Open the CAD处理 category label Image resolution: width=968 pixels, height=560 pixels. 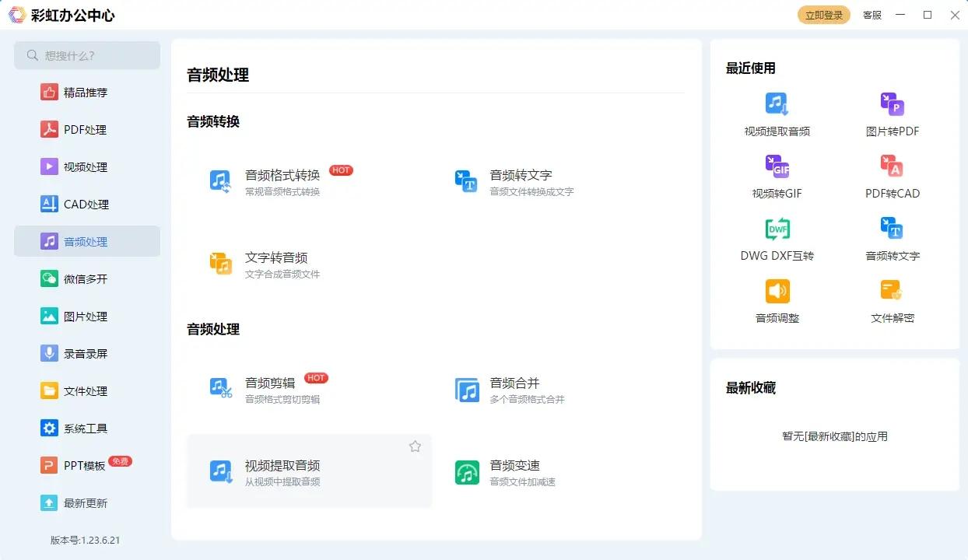coord(86,205)
